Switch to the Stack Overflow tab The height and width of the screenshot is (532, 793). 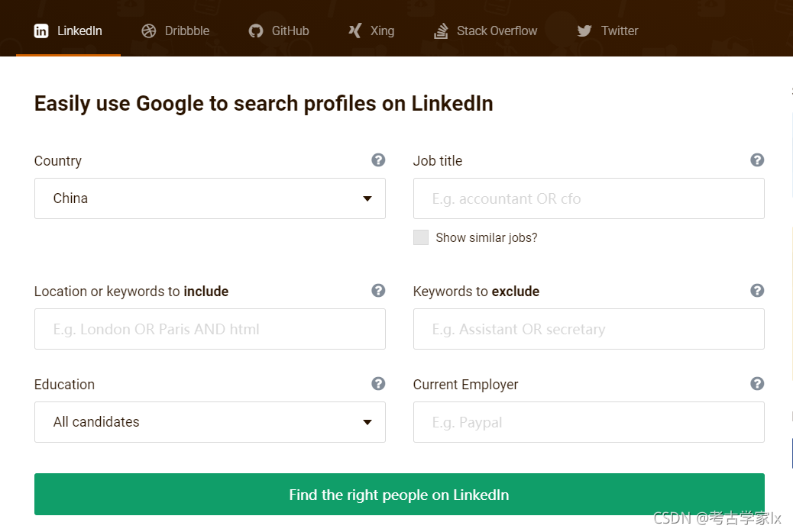(486, 31)
